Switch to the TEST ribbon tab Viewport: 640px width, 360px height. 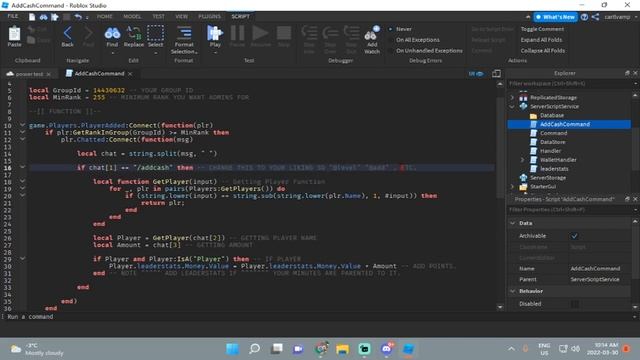coord(158,16)
